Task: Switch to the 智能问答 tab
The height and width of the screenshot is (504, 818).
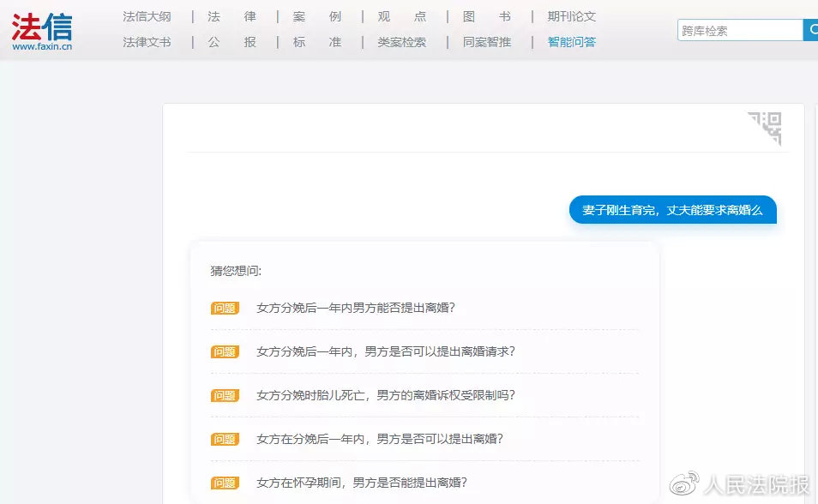Action: pyautogui.click(x=570, y=41)
